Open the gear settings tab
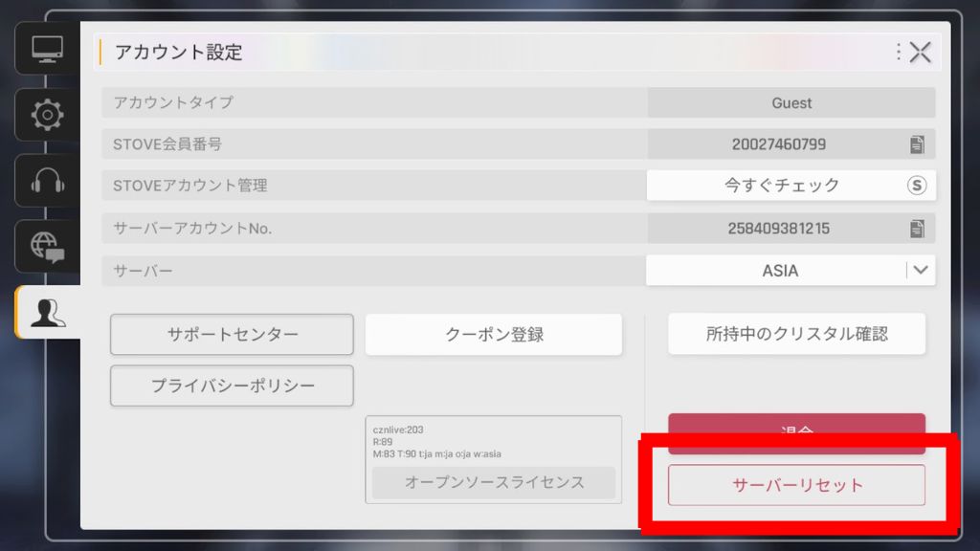Screen dimensions: 980x551 [x=47, y=115]
